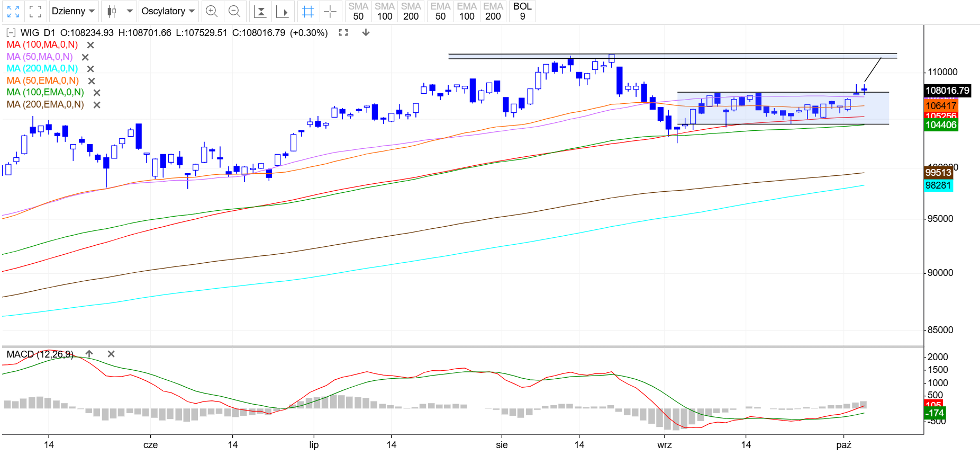Click the scroll-to-latest arrow icon
The width and height of the screenshot is (980, 455).
coord(283,11)
